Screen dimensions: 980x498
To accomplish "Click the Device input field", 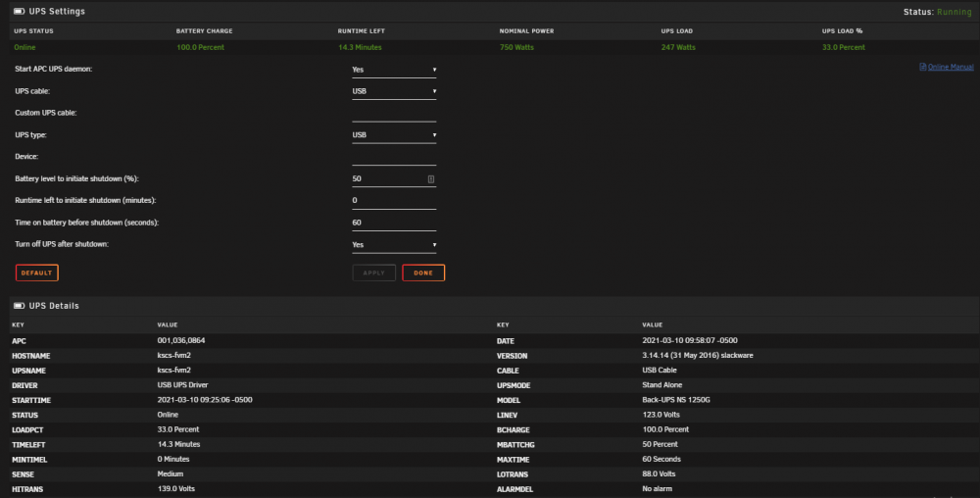I will click(394, 158).
